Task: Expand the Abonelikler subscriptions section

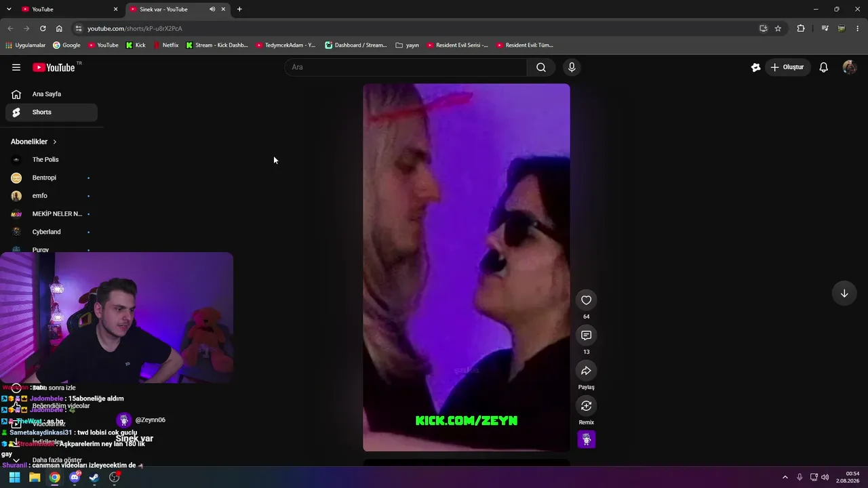Action: tap(34, 142)
